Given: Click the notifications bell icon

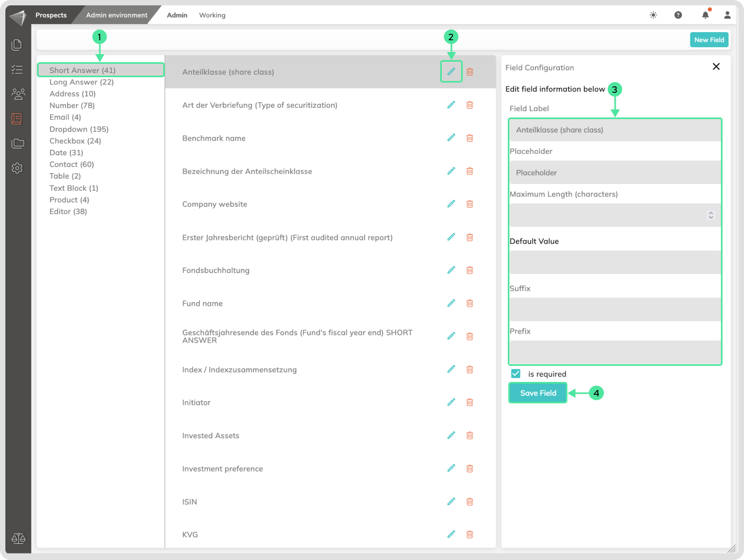Looking at the screenshot, I should [x=705, y=15].
